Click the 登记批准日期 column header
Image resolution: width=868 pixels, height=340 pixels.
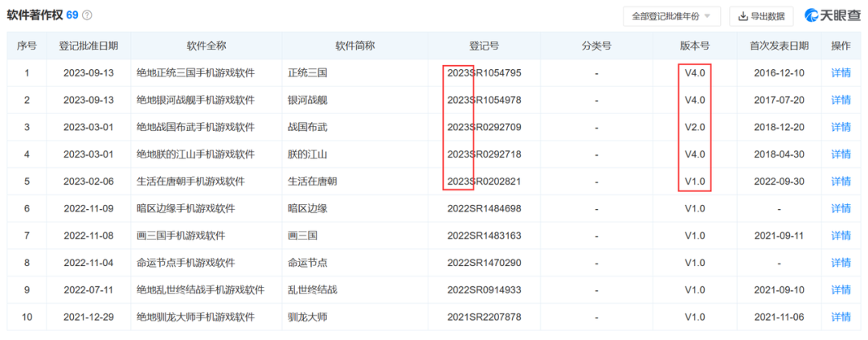pyautogui.click(x=88, y=46)
